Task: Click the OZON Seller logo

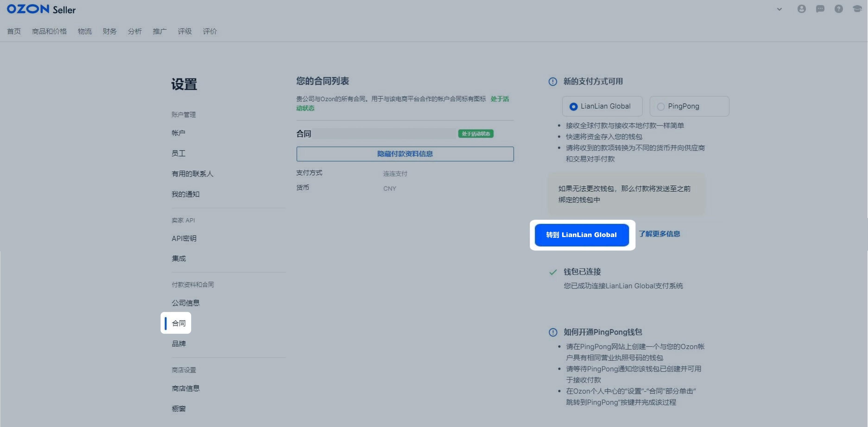Action: [41, 9]
